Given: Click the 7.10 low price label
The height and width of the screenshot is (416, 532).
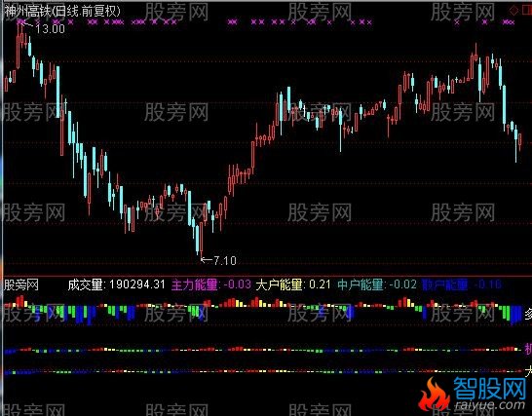Looking at the screenshot, I should [x=225, y=260].
